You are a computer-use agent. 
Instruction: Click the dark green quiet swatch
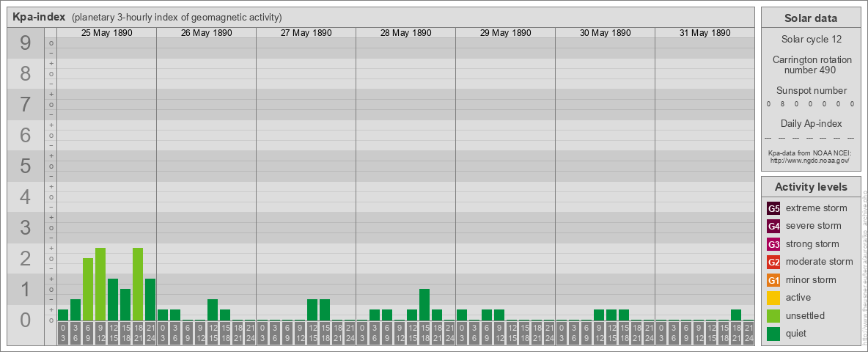[x=773, y=334]
